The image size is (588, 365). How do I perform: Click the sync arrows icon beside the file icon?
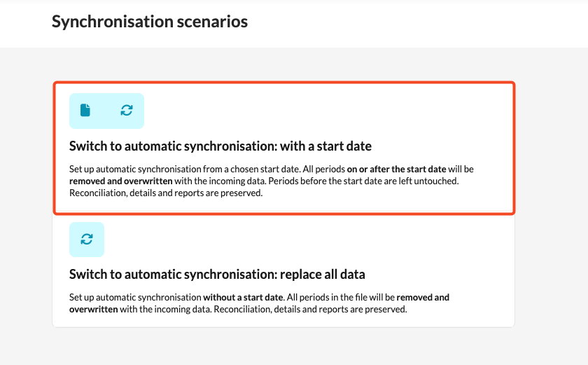[127, 110]
